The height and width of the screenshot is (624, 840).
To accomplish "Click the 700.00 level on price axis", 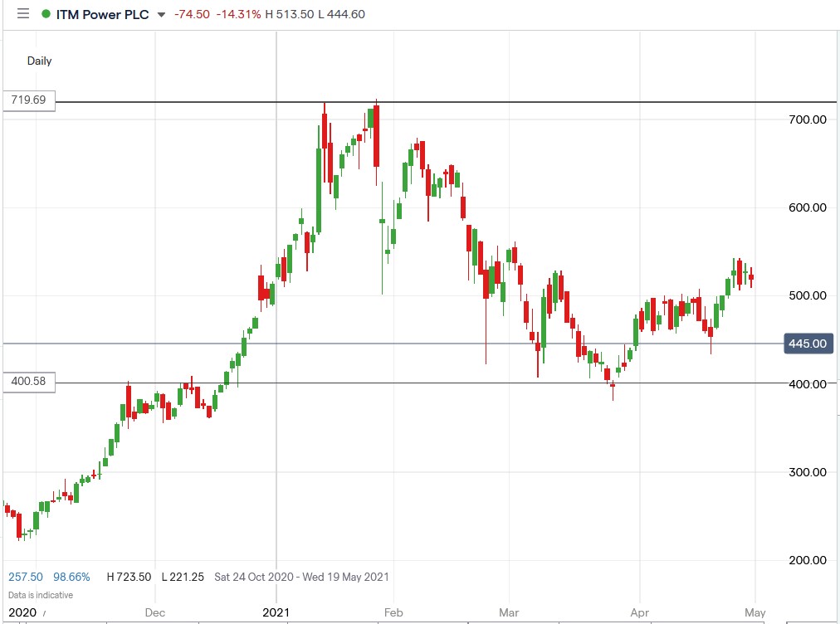I will 806,119.
